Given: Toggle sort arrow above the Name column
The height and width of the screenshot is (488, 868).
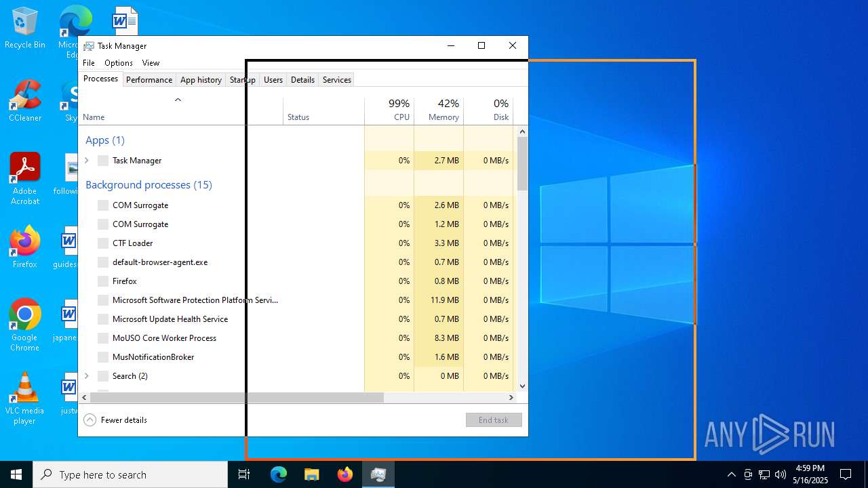Looking at the screenshot, I should point(178,100).
